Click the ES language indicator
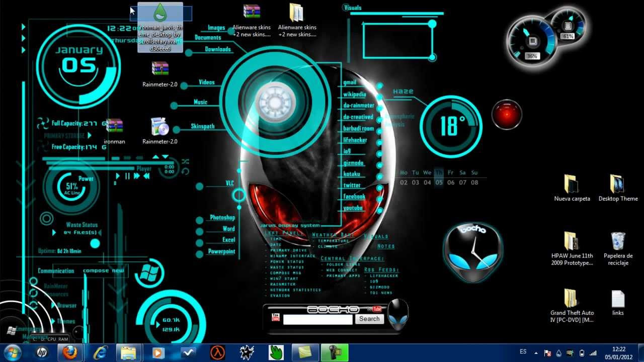 (523, 351)
